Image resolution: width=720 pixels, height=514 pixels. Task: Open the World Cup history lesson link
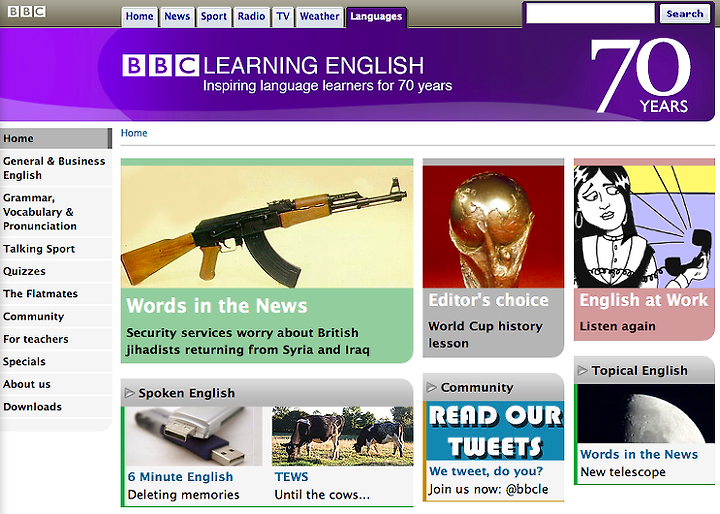tap(485, 334)
